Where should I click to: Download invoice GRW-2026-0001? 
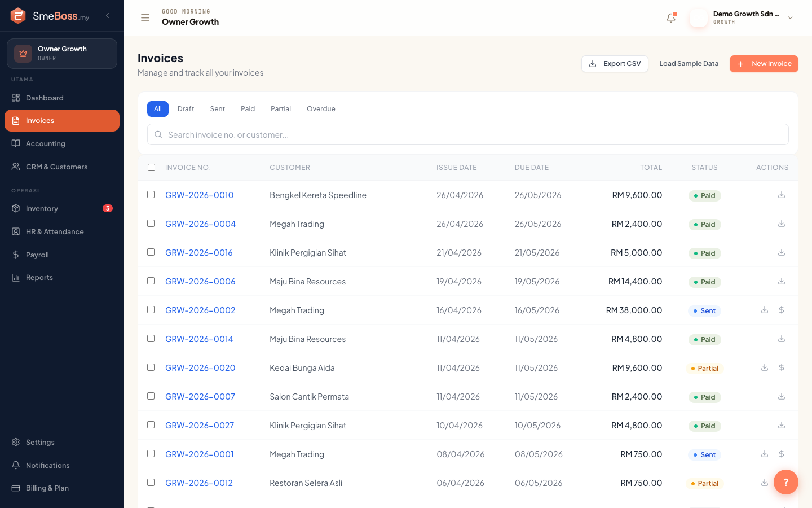[x=765, y=454]
